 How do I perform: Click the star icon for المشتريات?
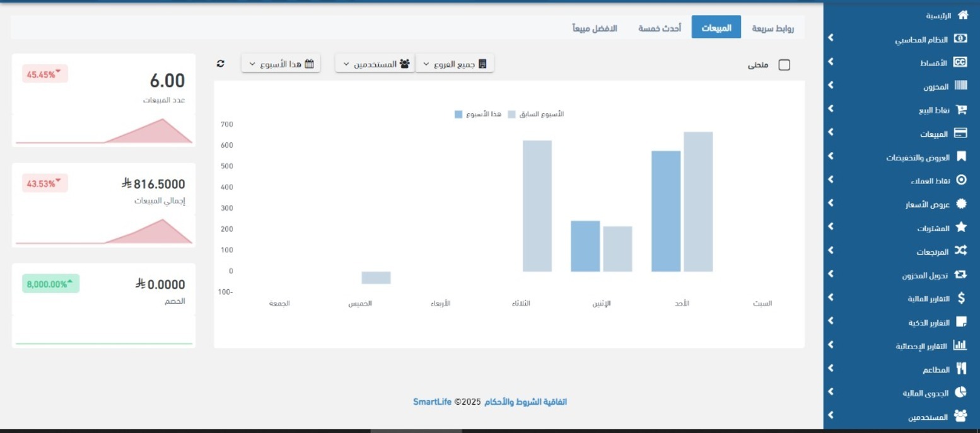pos(961,228)
